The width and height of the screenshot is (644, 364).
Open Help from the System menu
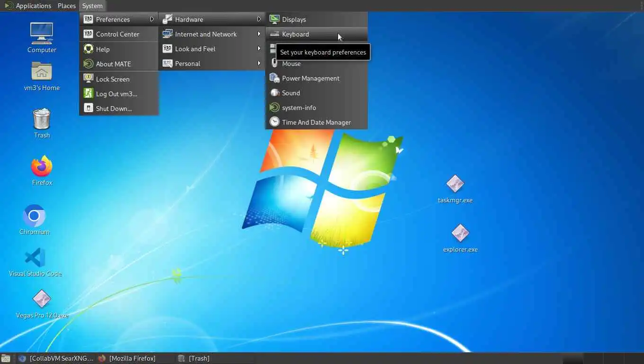click(119, 49)
